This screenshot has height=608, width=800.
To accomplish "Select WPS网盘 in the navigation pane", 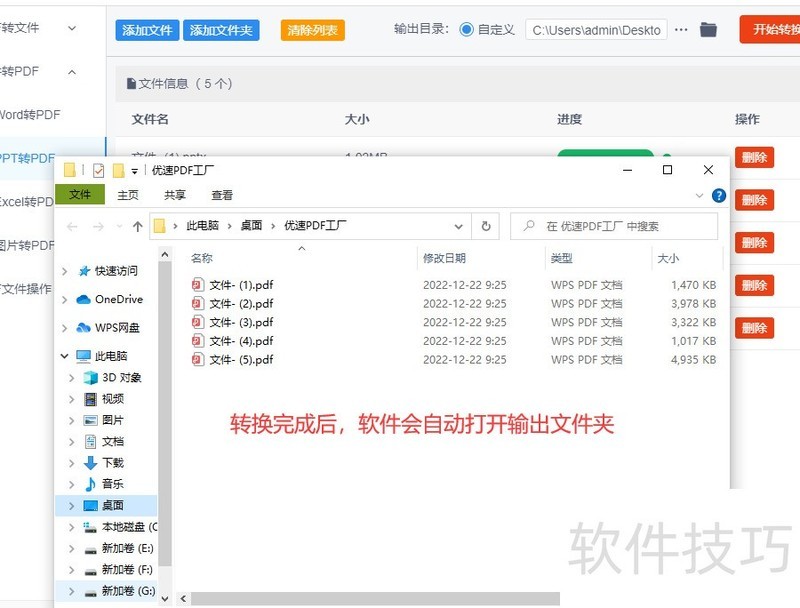I will [x=117, y=327].
